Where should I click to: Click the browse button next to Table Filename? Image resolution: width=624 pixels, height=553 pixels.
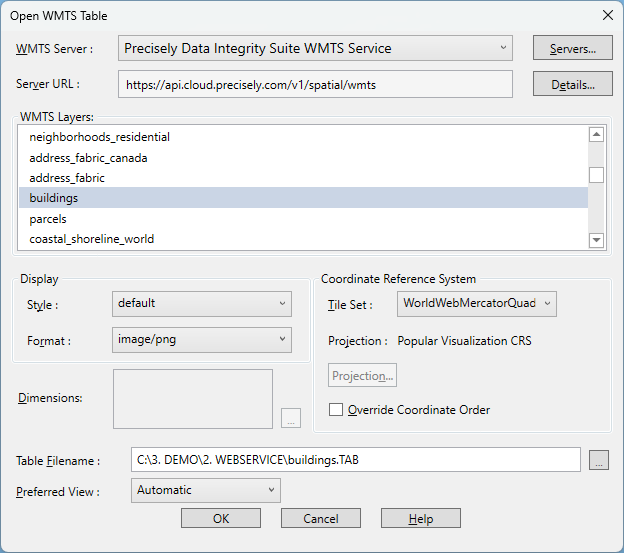coord(599,460)
